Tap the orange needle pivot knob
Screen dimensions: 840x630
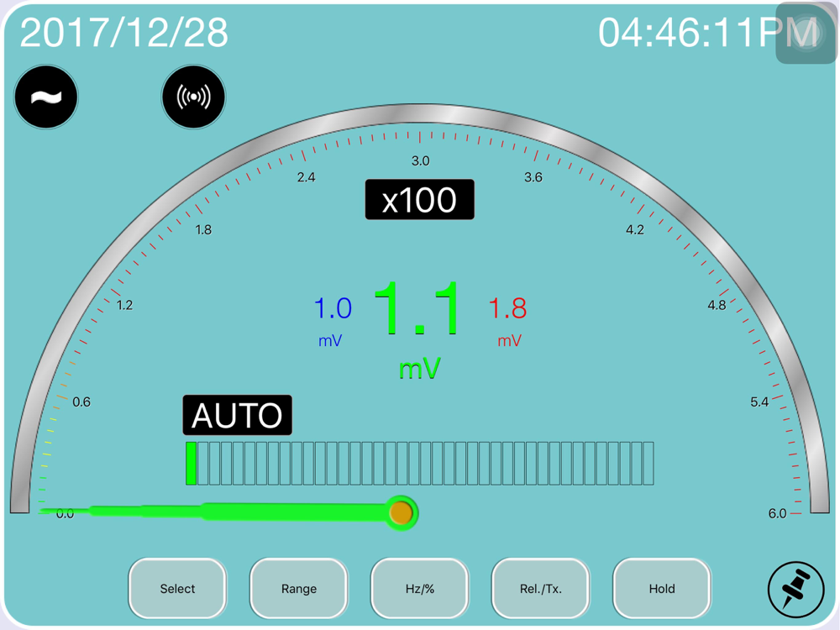401,512
